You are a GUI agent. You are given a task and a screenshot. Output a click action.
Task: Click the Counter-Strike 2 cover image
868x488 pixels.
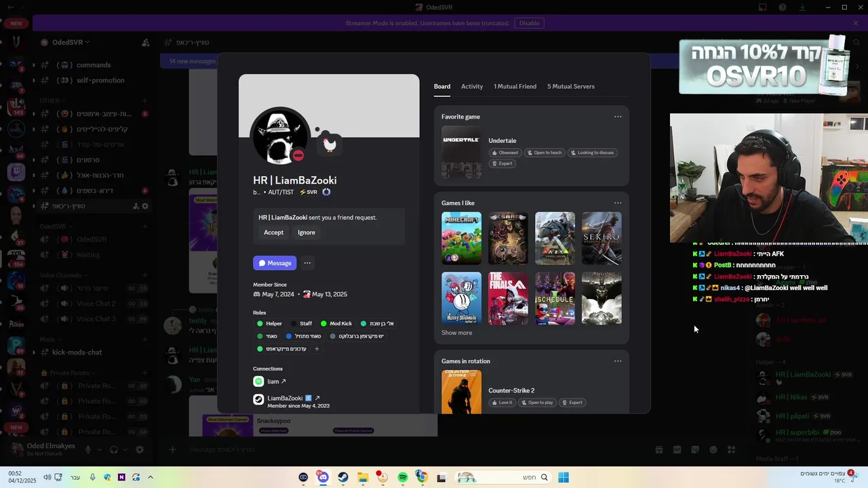[461, 392]
